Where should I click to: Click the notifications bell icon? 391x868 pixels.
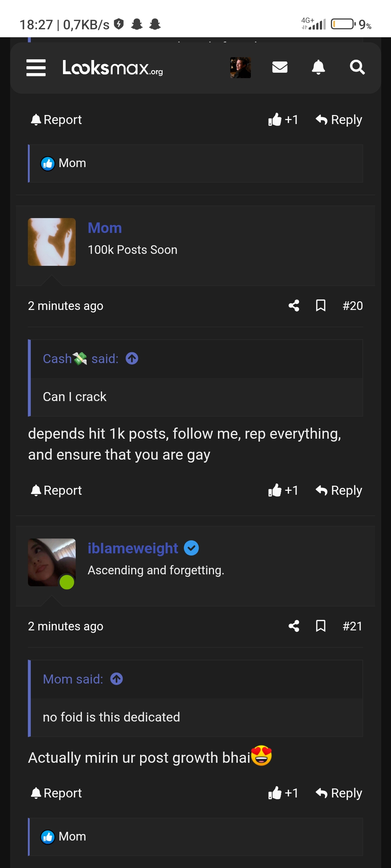(319, 67)
